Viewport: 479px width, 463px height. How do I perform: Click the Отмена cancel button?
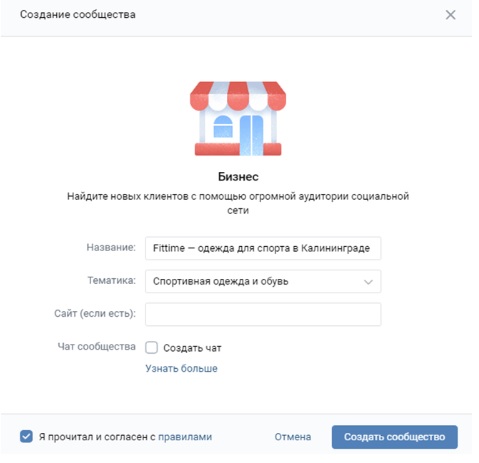tap(293, 437)
